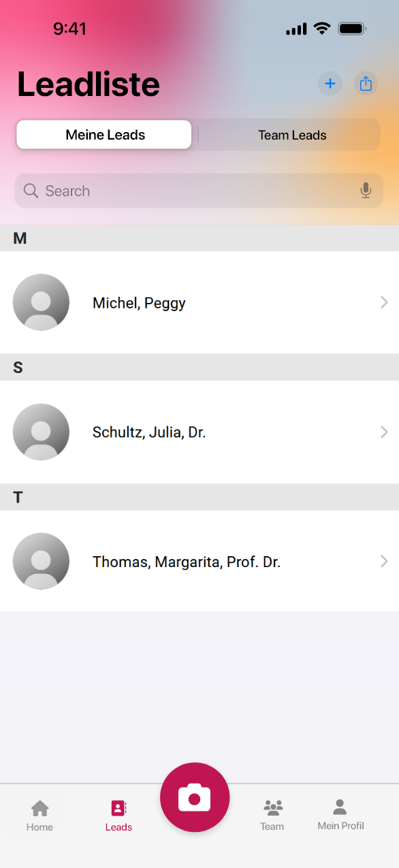Open lead Schultz, Julia, Dr.
This screenshot has width=399, height=868.
(x=199, y=432)
